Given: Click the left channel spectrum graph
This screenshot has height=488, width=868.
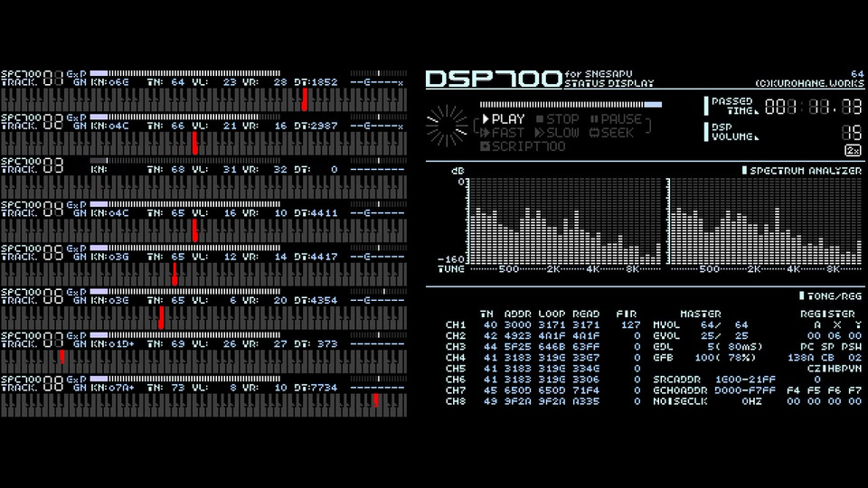Looking at the screenshot, I should (564, 221).
